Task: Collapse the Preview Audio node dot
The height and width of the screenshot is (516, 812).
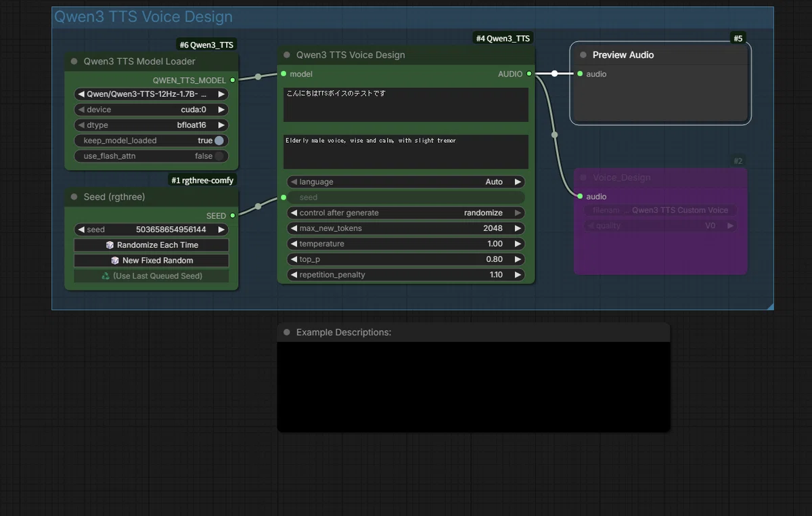Action: [x=583, y=55]
